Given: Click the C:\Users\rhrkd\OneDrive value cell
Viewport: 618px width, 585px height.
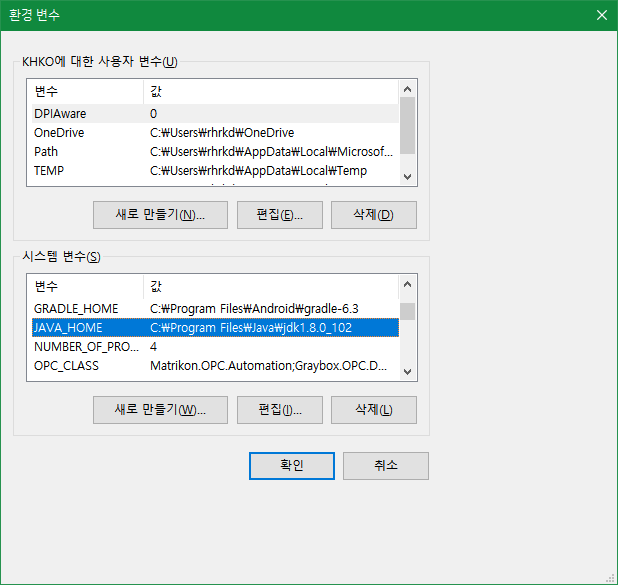Looking at the screenshot, I should [222, 132].
